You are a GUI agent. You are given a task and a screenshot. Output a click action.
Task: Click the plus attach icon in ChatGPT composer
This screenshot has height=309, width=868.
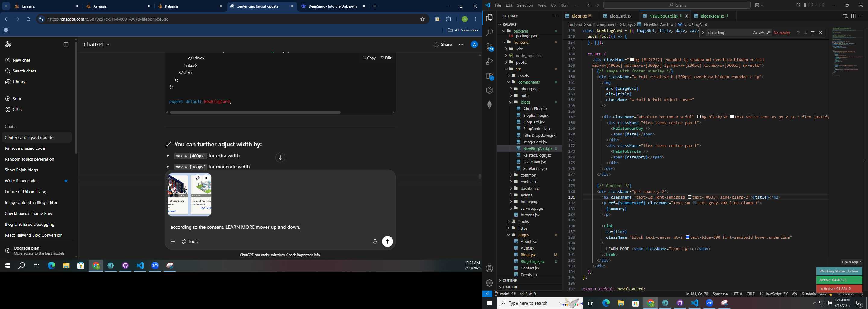pyautogui.click(x=173, y=241)
